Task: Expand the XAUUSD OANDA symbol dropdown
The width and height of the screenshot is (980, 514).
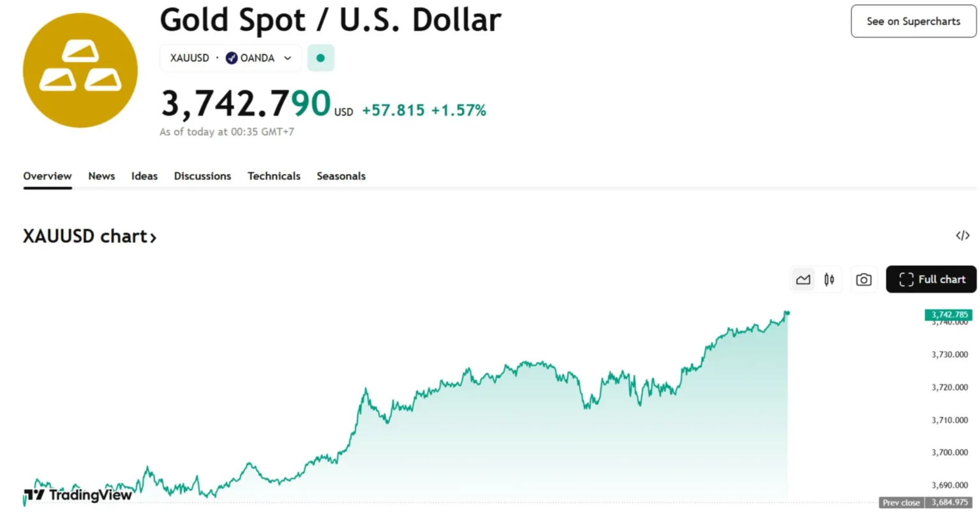Action: [x=288, y=58]
